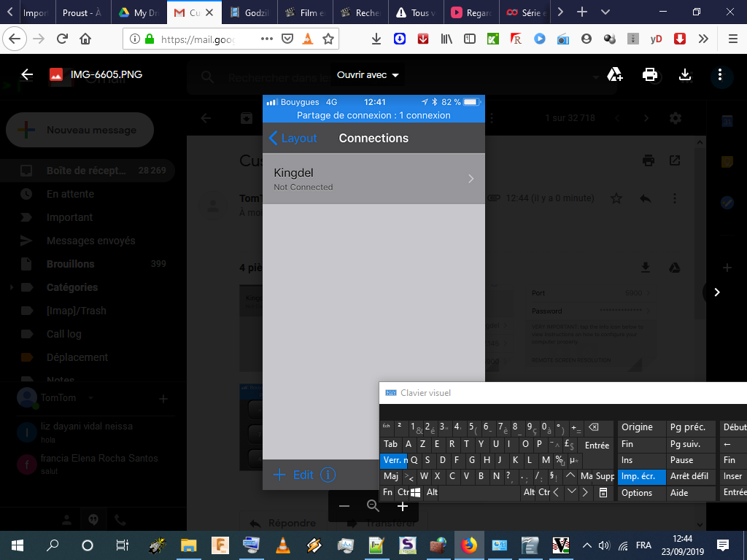
Task: Reset zoom with the magnifier icon
Action: 373,506
